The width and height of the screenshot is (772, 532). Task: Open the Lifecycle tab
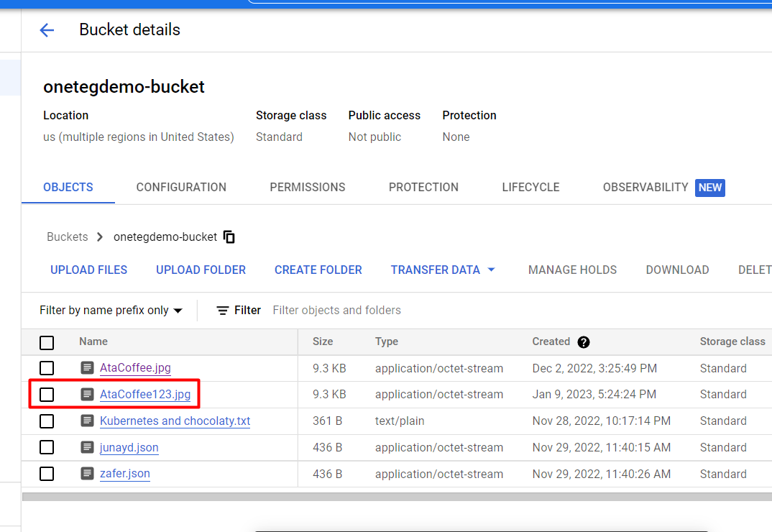(x=530, y=187)
